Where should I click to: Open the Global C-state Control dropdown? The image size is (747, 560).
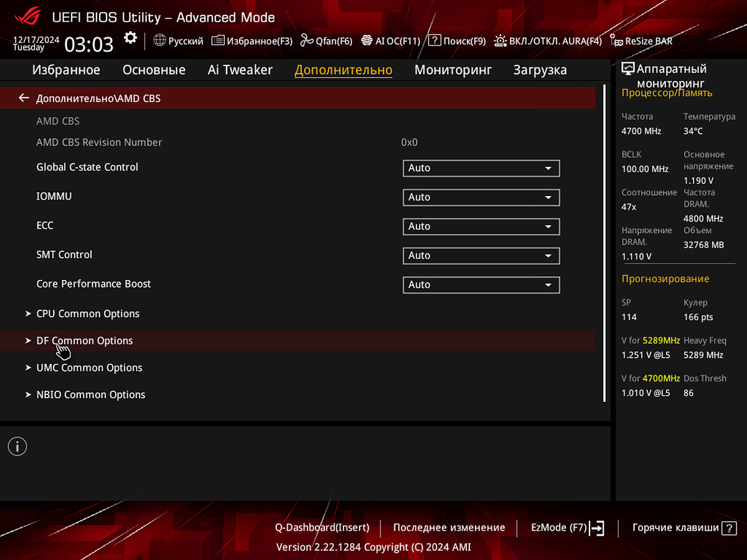tap(481, 168)
